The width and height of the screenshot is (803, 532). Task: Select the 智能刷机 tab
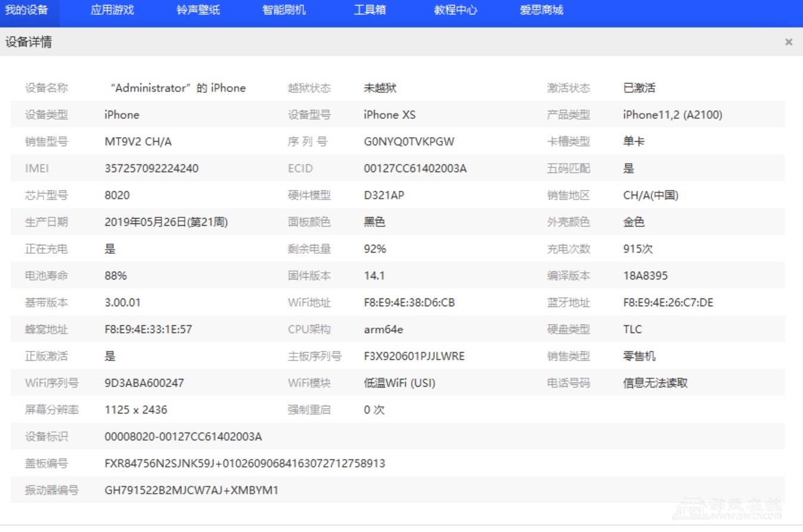[x=284, y=10]
